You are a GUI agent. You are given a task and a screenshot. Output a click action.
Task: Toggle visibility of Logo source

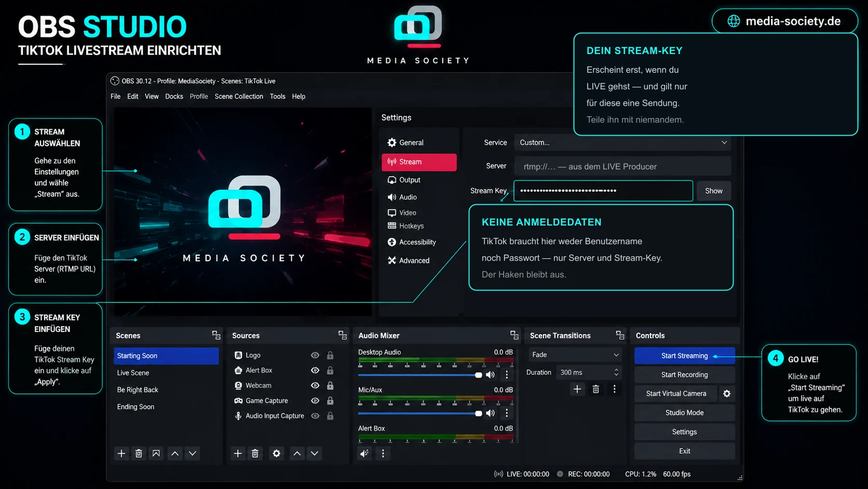315,355
